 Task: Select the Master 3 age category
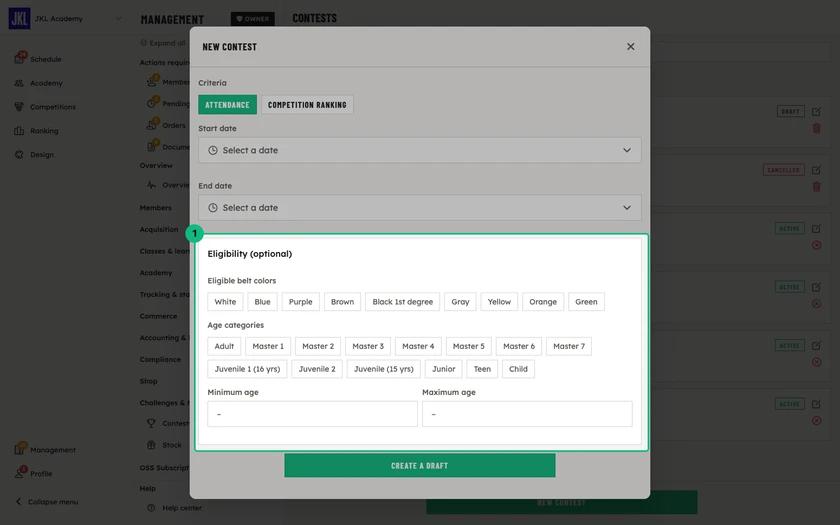(x=368, y=346)
